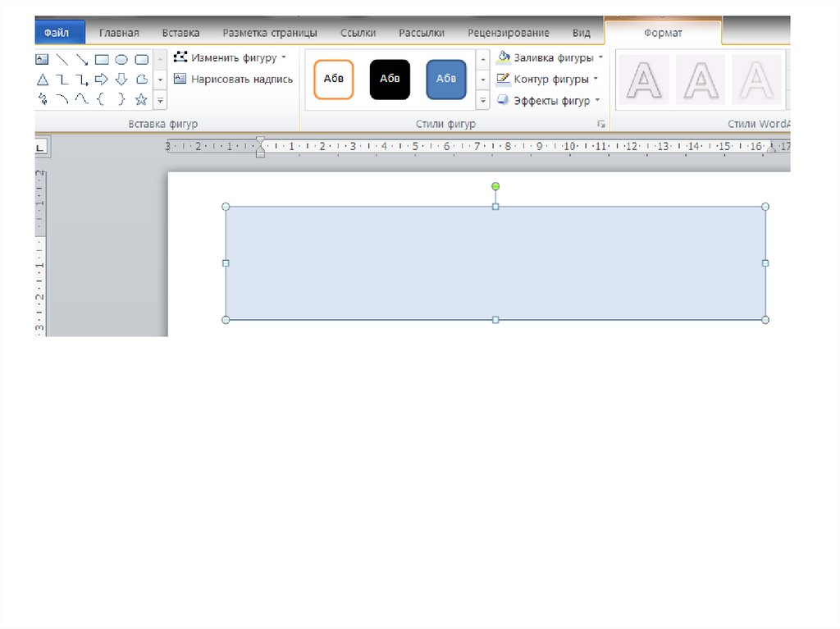Open the Заливка фигуры fill dropdown
Image resolution: width=840 pixels, height=629 pixels.
600,57
